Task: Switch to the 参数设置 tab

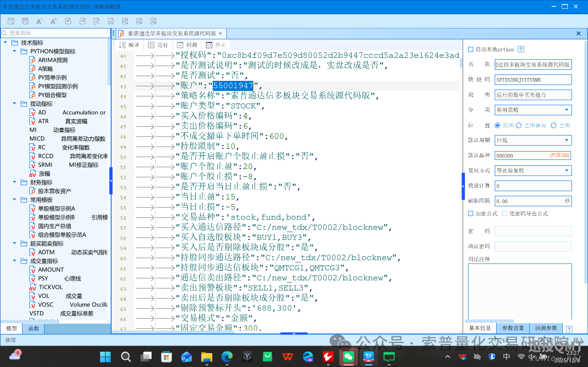Action: 513,328
